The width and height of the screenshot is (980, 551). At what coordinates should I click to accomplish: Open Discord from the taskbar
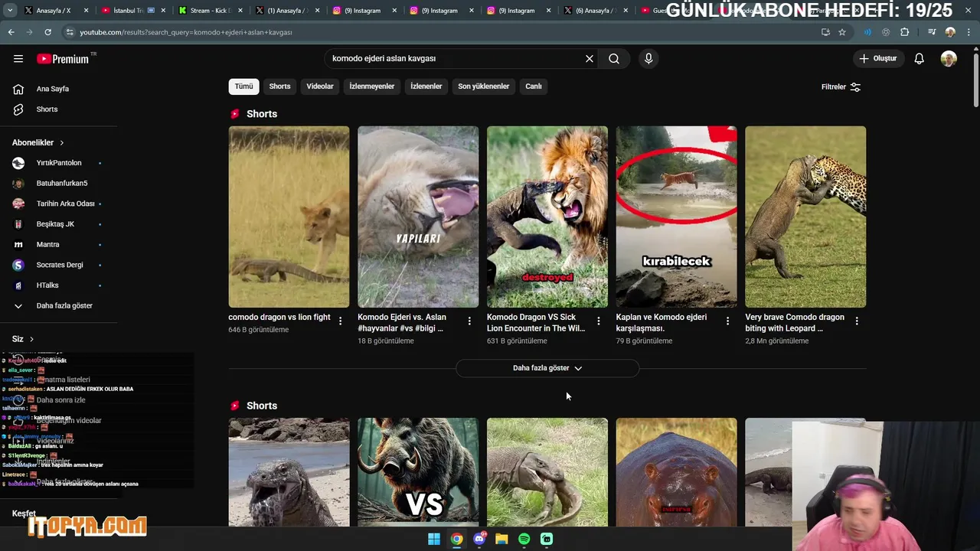coord(479,539)
